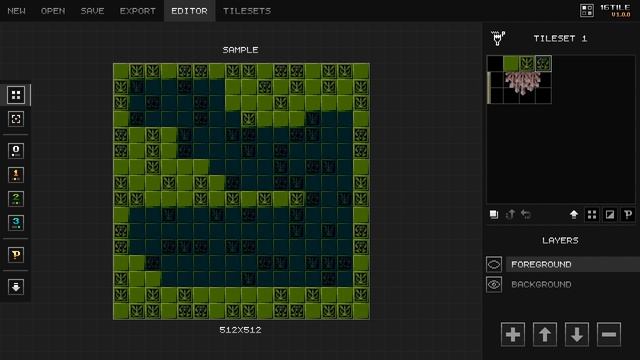This screenshot has width=640, height=360.
Task: Select the focus-frame selection tool in left toolbar
Action: (x=16, y=119)
